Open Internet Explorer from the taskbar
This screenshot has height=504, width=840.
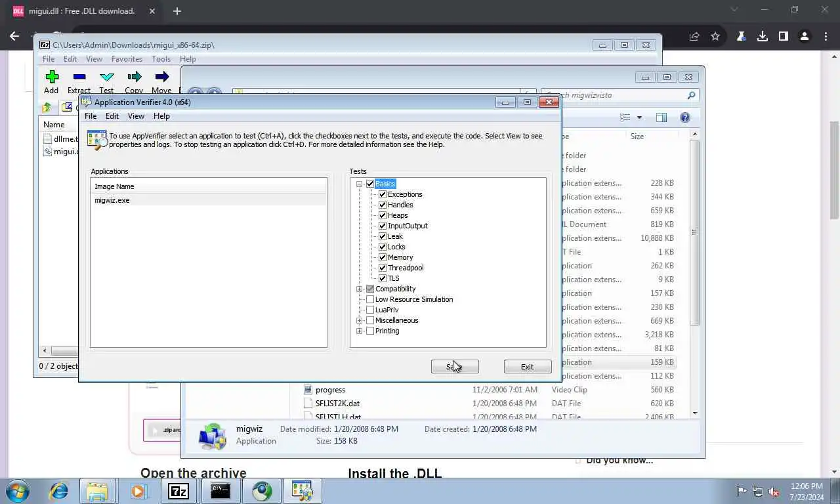[x=59, y=491]
